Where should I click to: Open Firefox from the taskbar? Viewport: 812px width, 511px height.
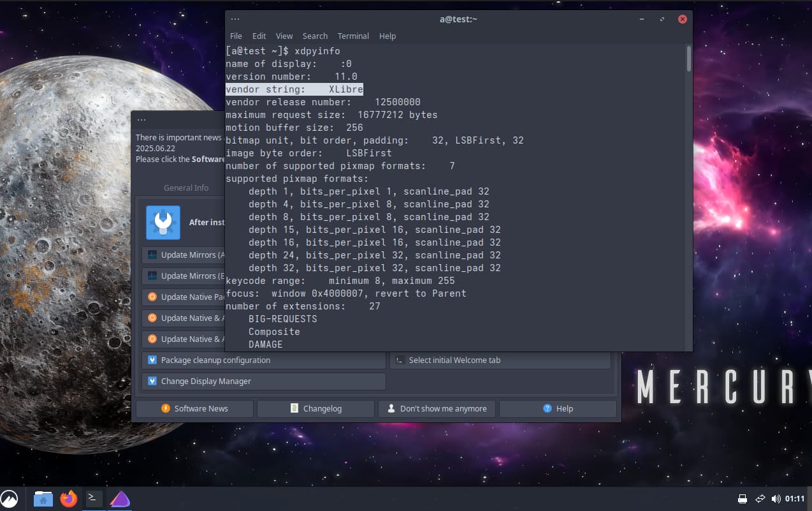pos(68,499)
